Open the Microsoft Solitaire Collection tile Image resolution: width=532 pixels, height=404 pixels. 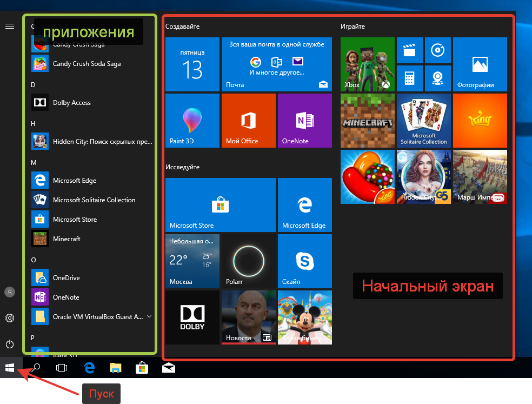[x=424, y=121]
